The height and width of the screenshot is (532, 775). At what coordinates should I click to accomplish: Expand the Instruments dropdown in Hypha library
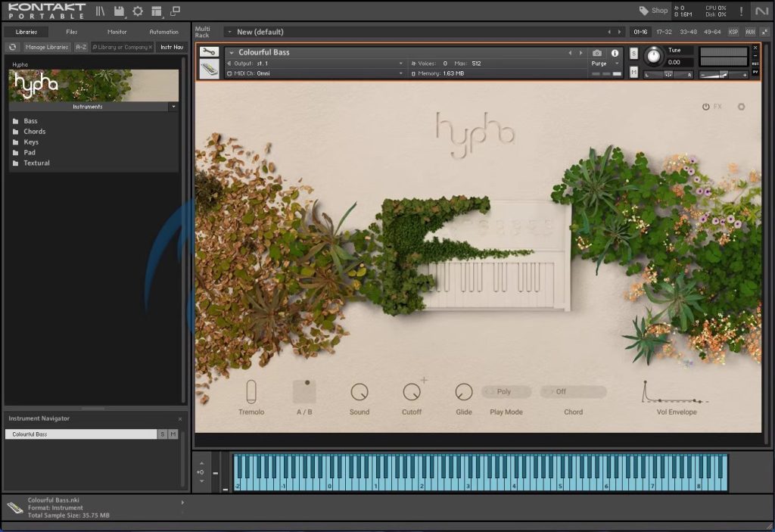pos(173,107)
